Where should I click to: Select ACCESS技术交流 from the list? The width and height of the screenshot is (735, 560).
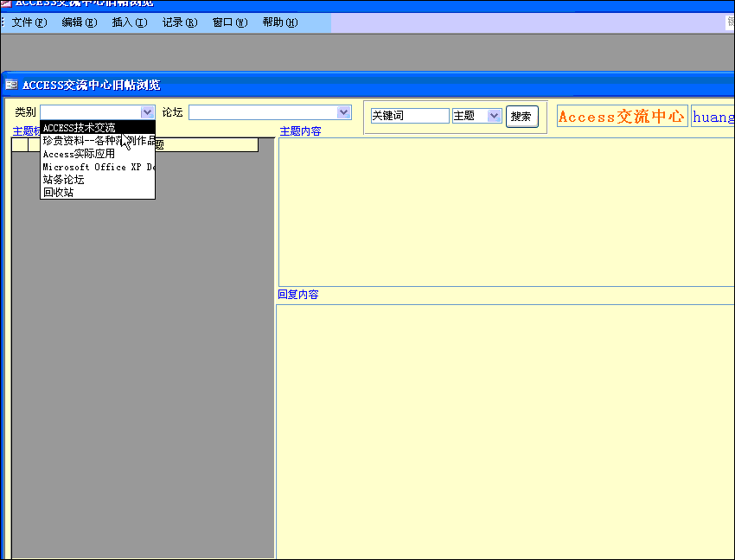pyautogui.click(x=98, y=127)
